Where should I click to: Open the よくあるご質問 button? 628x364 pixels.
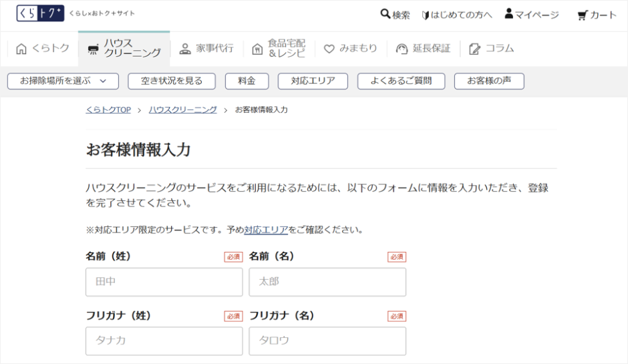click(x=400, y=81)
